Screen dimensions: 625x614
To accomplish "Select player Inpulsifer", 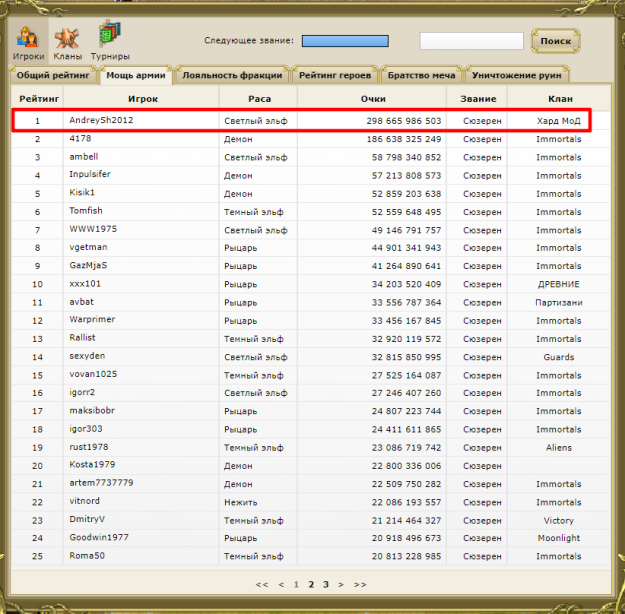I will (90, 174).
